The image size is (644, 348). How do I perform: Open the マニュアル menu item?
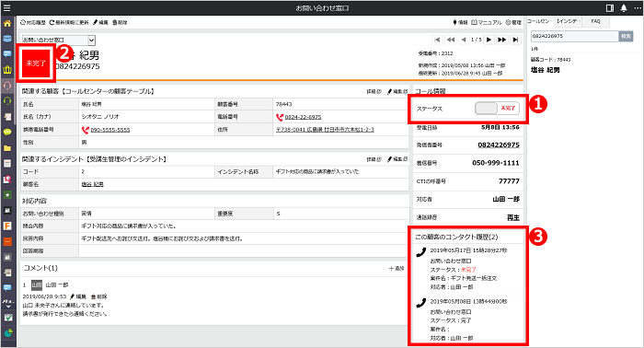[487, 23]
